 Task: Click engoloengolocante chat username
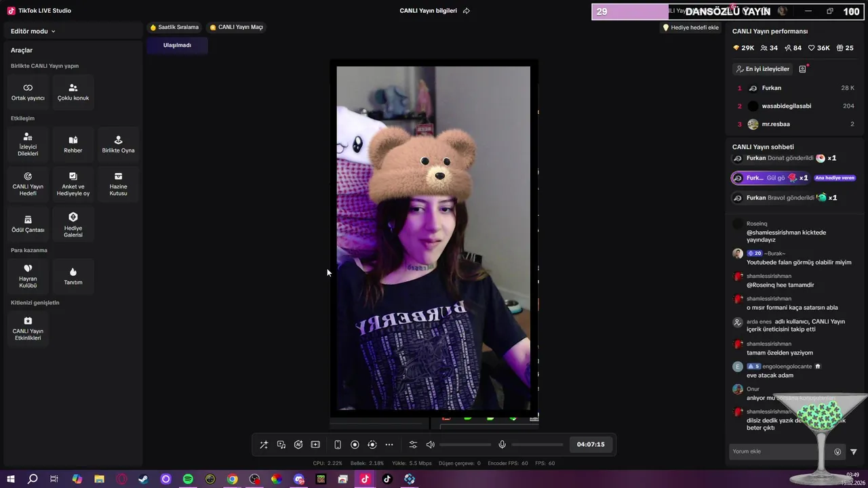pos(787,367)
